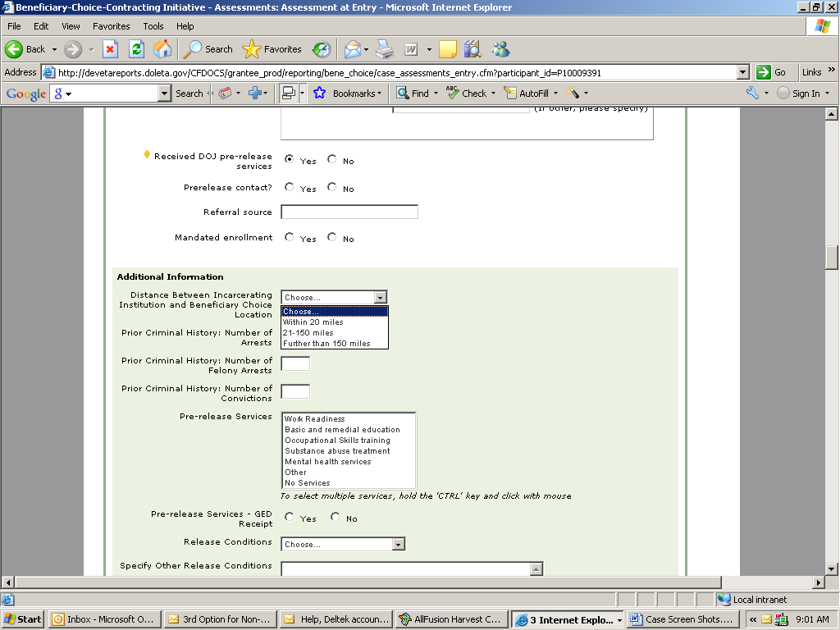Open the Favorites menu
840x630 pixels.
click(x=111, y=26)
